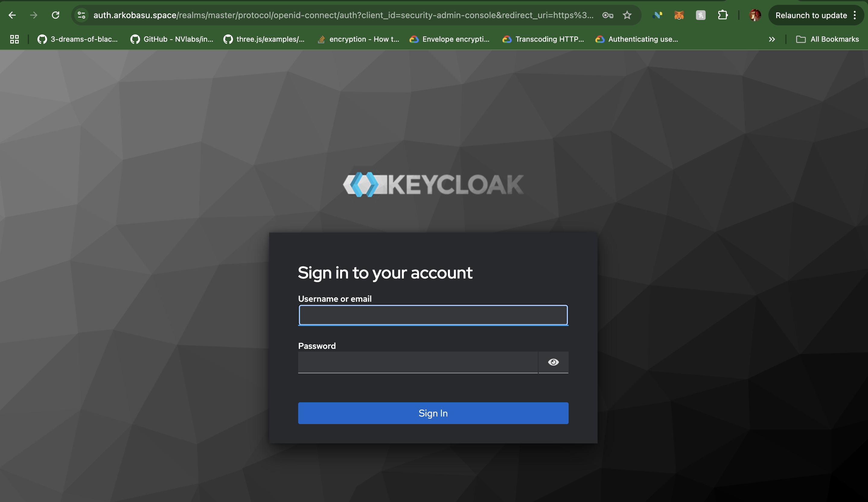868x502 pixels.
Task: Expand hidden bookmarks with the double-chevron
Action: 771,39
